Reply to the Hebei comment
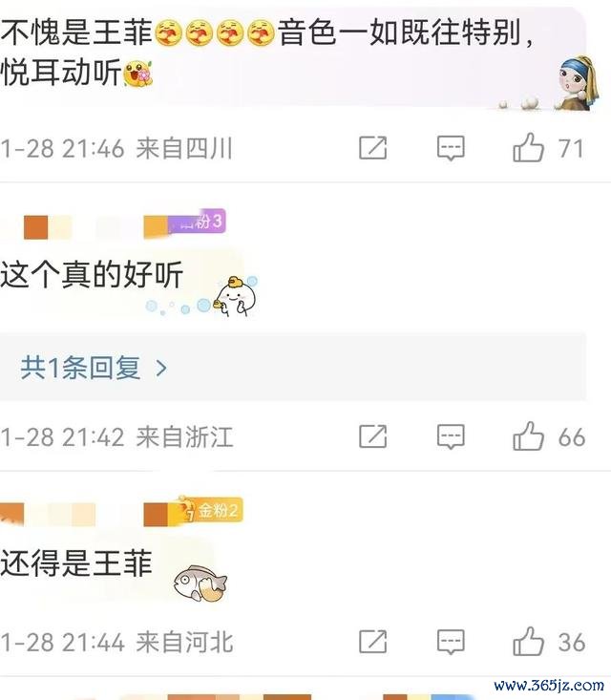This screenshot has height=700, width=611. coord(451,642)
